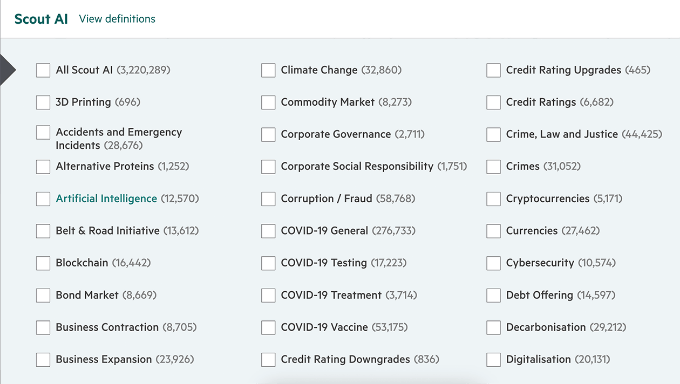
Task: Check the Blockchain filter option
Action: click(x=43, y=263)
